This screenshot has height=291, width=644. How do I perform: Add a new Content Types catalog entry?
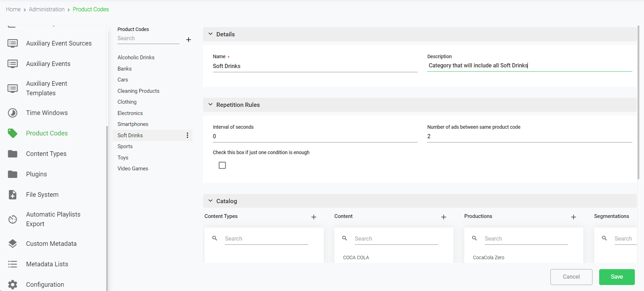[314, 217]
